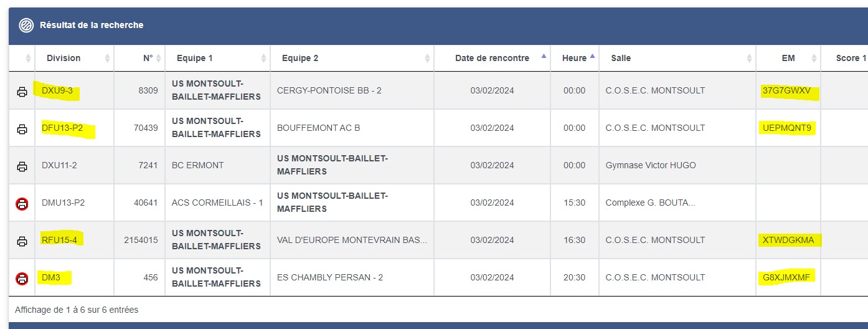Viewport: 868px width, 329px height.
Task: Print the DFU13-P2 match sheet
Action: [x=22, y=129]
